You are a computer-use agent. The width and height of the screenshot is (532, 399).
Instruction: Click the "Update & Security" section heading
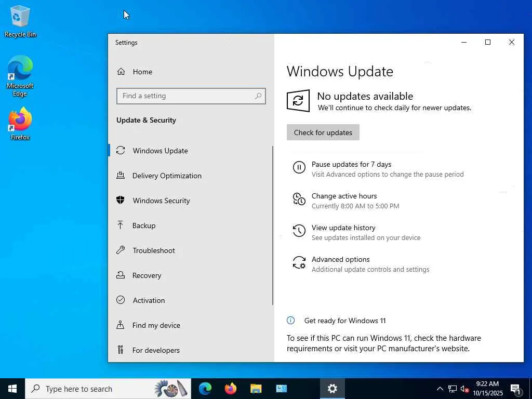coord(146,120)
